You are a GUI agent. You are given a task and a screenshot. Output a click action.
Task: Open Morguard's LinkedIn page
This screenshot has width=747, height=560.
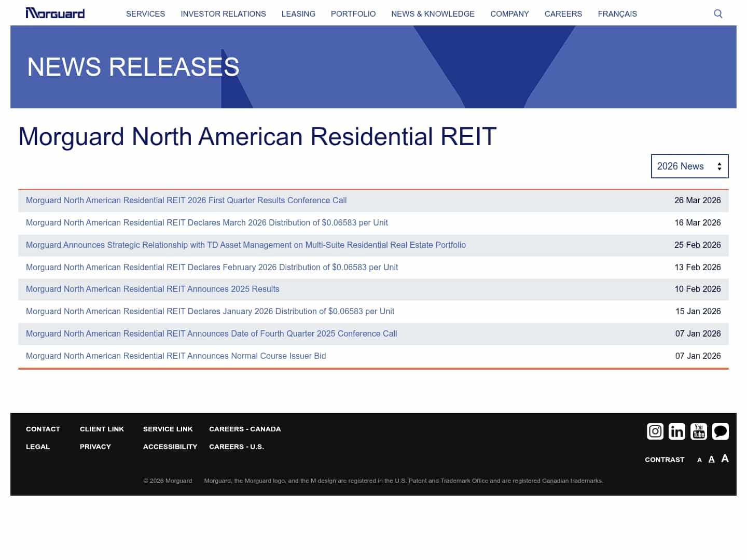[x=677, y=431]
